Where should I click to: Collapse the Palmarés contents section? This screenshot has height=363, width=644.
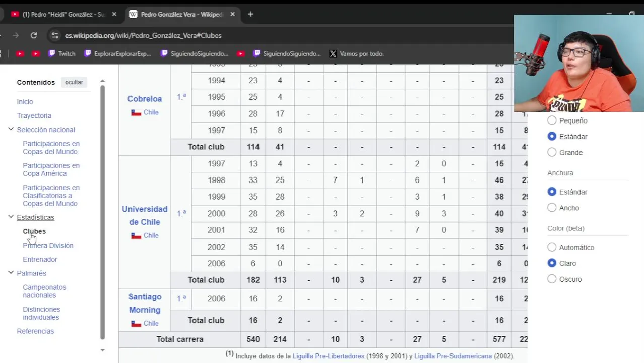pyautogui.click(x=11, y=273)
